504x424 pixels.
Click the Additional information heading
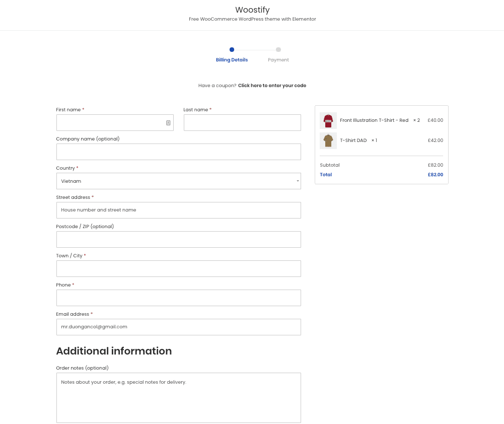pos(114,350)
